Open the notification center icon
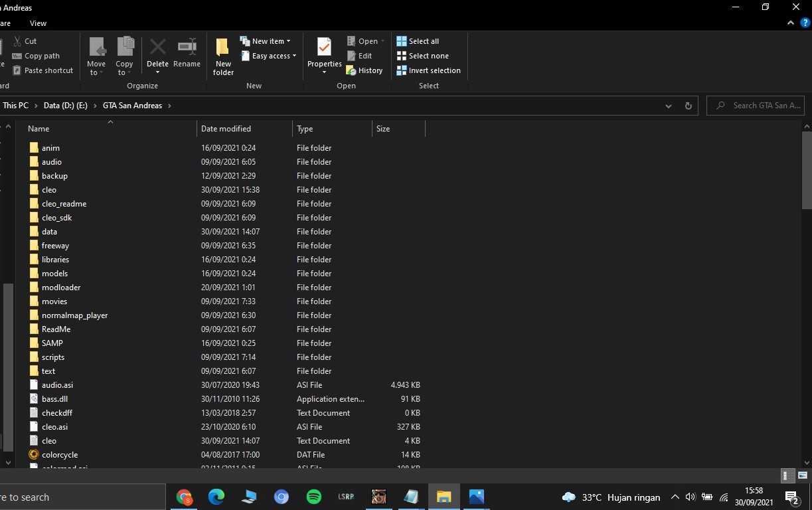 (791, 497)
